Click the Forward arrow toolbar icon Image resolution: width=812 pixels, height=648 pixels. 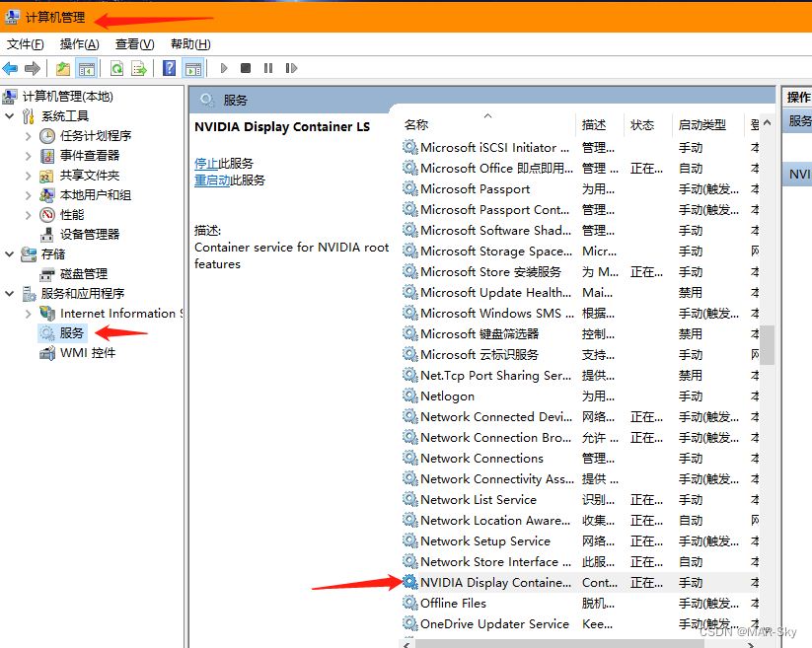pyautogui.click(x=33, y=68)
